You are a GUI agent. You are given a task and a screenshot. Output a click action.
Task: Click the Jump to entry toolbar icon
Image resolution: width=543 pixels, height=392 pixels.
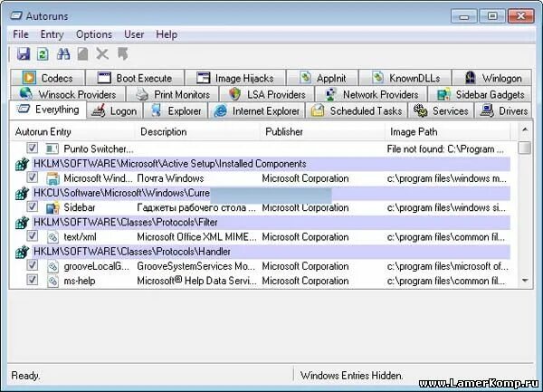[x=122, y=54]
